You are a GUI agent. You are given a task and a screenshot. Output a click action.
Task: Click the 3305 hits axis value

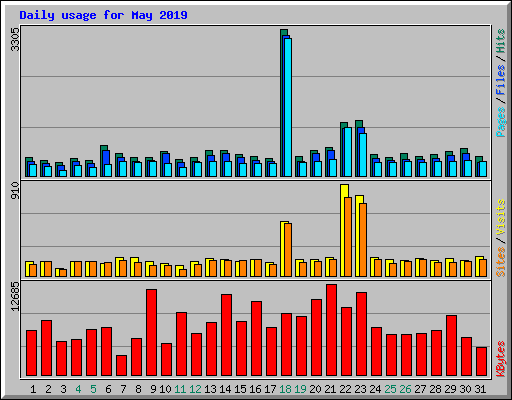coord(15,39)
